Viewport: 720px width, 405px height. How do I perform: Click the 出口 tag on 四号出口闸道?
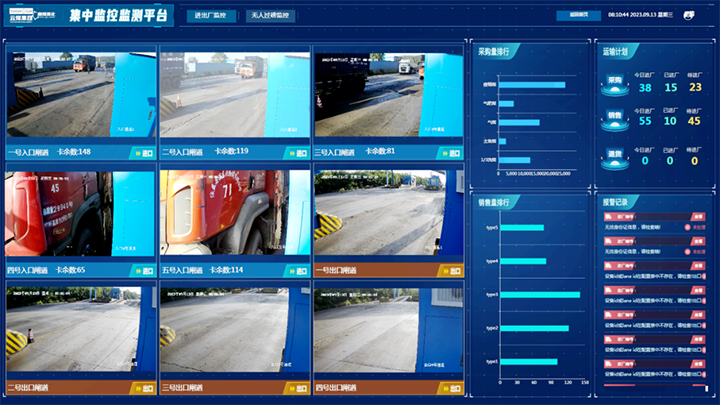pos(452,387)
